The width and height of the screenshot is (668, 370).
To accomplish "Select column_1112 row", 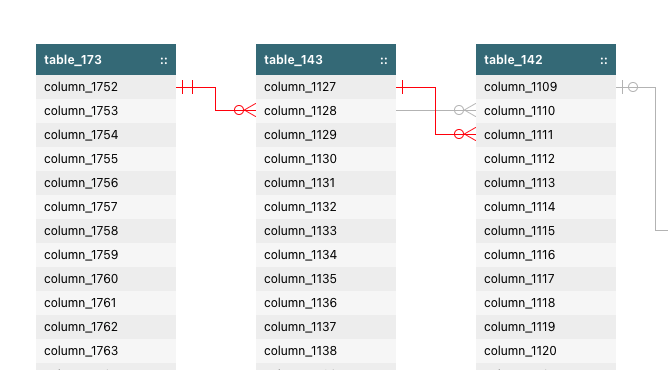I will click(546, 159).
